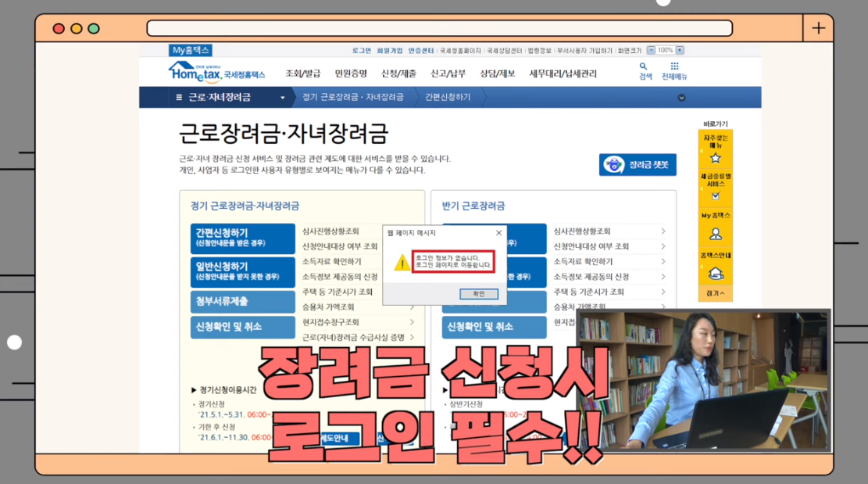Click the hamburger icon beside 근로·자녀장려금
This screenshot has height=484, width=868.
179,98
